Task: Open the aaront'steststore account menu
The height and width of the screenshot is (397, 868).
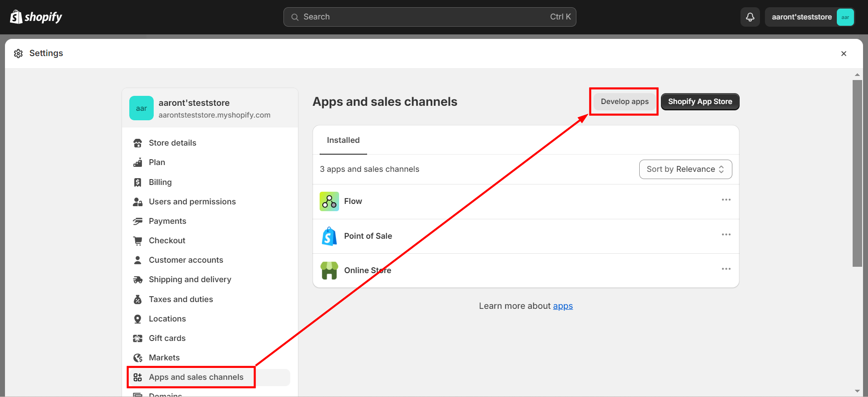Action: tap(810, 17)
